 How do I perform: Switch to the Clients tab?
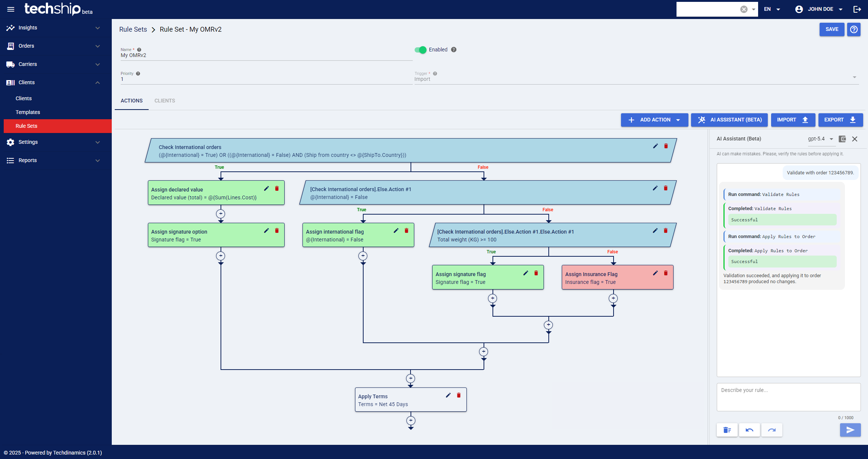[165, 101]
